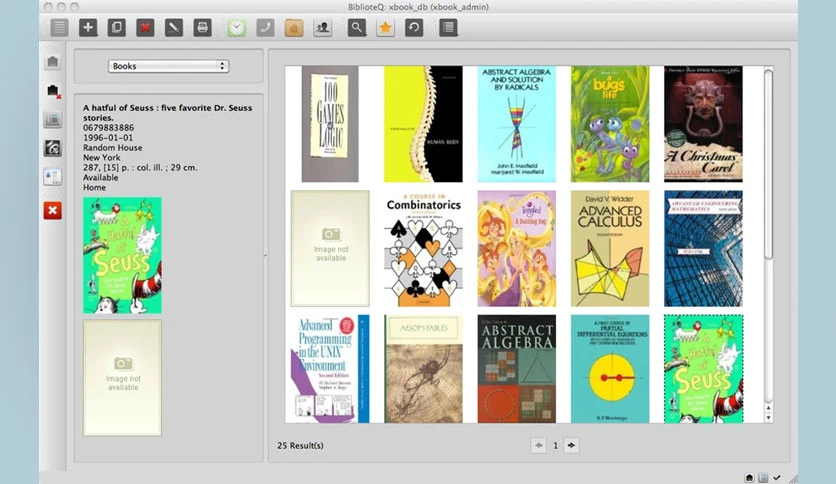836x484 pixels.
Task: Open the members browser icon
Action: point(322,27)
